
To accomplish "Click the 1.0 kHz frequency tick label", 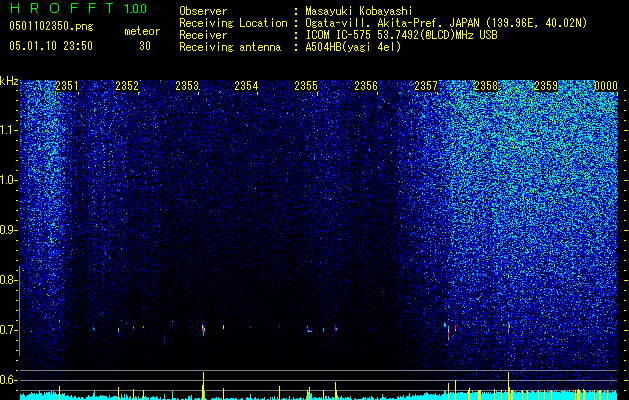I will tap(8, 180).
